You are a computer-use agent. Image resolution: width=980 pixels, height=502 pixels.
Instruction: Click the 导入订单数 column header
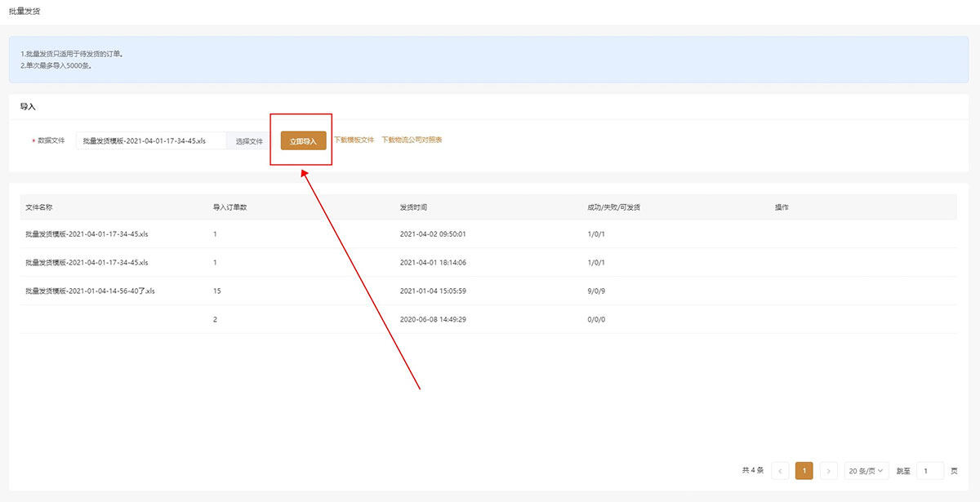point(229,207)
